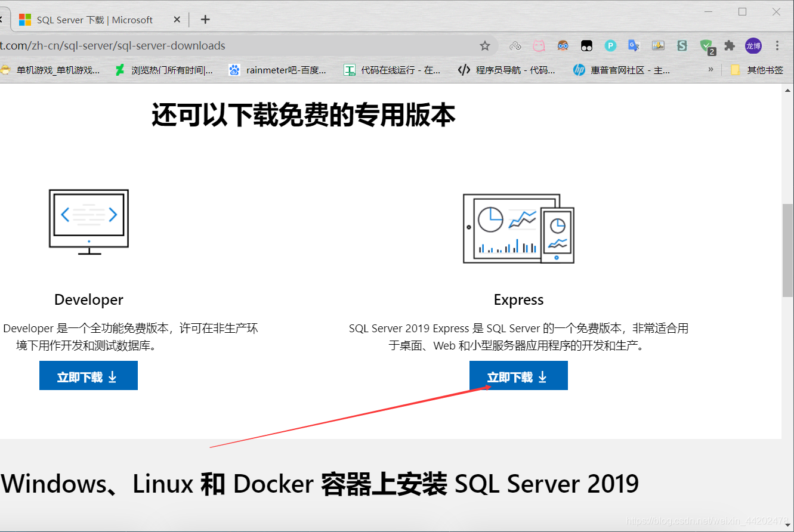Close the SQL Server 下载 tab
This screenshot has height=532, width=794.
(x=177, y=20)
